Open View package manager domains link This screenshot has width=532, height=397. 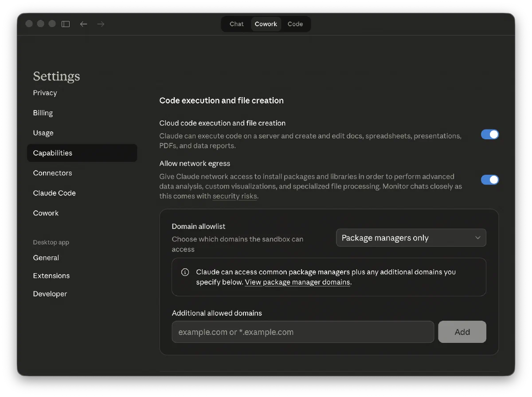[x=297, y=282]
